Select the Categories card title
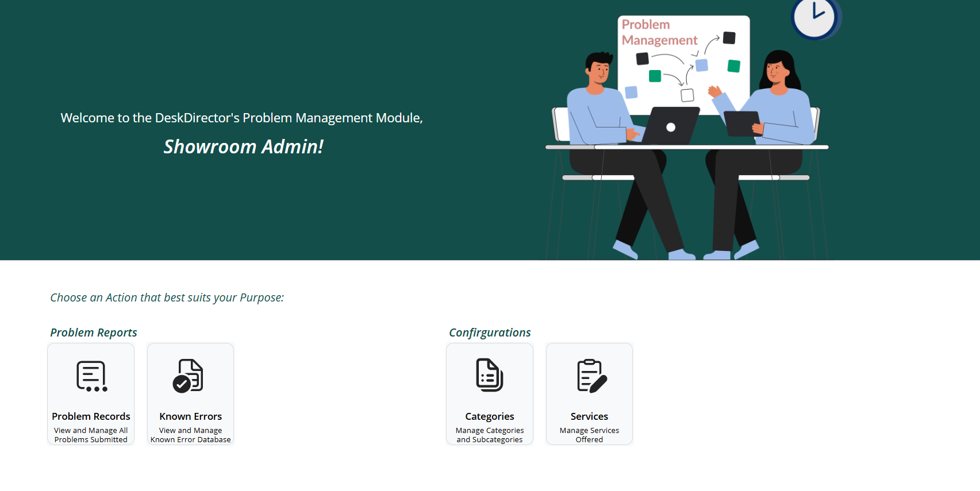This screenshot has height=491, width=980. pyautogui.click(x=490, y=416)
